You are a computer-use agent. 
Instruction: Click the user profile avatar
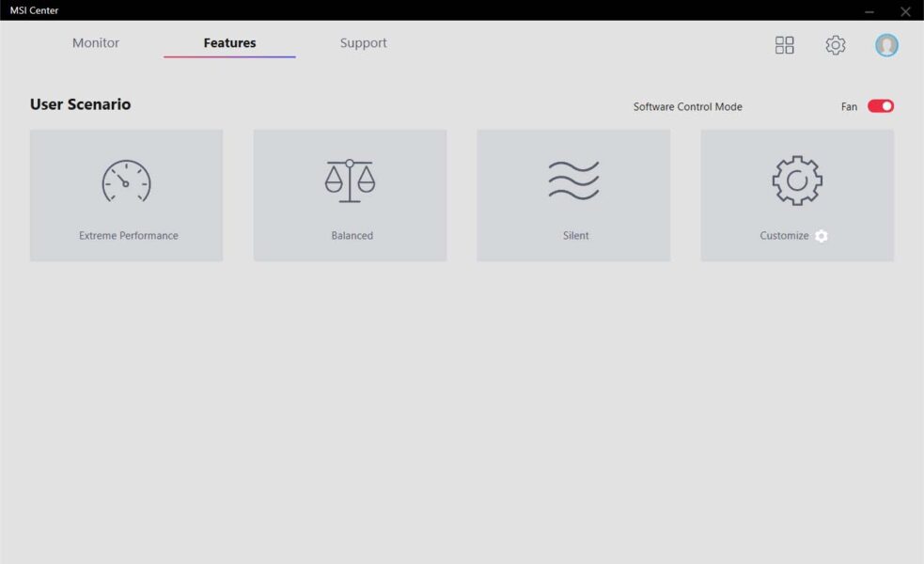pos(886,45)
